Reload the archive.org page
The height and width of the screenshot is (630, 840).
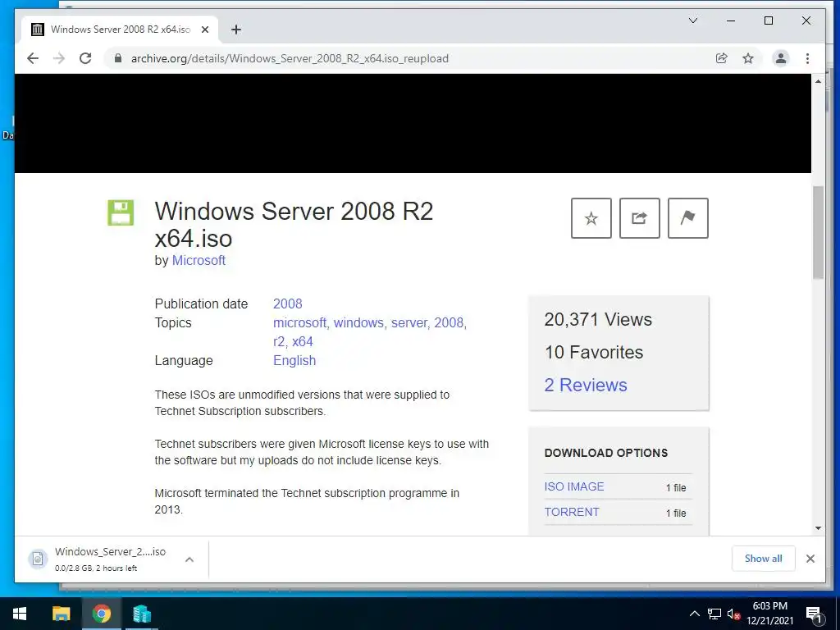(x=85, y=58)
